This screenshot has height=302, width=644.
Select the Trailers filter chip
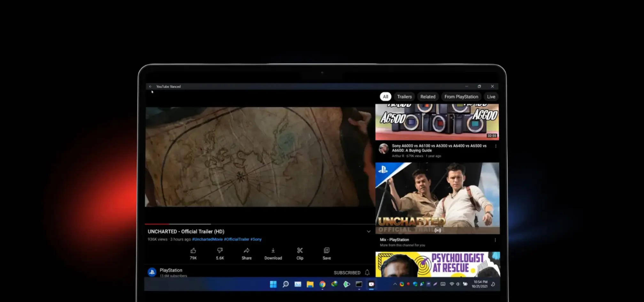click(x=404, y=97)
